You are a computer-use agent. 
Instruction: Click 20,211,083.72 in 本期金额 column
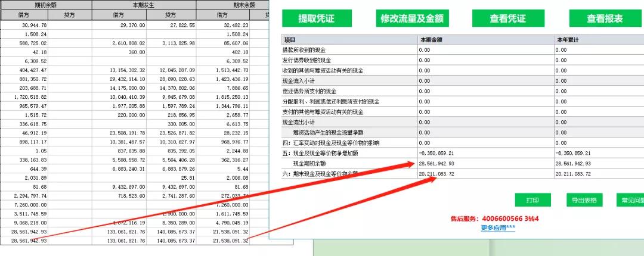pyautogui.click(x=436, y=174)
